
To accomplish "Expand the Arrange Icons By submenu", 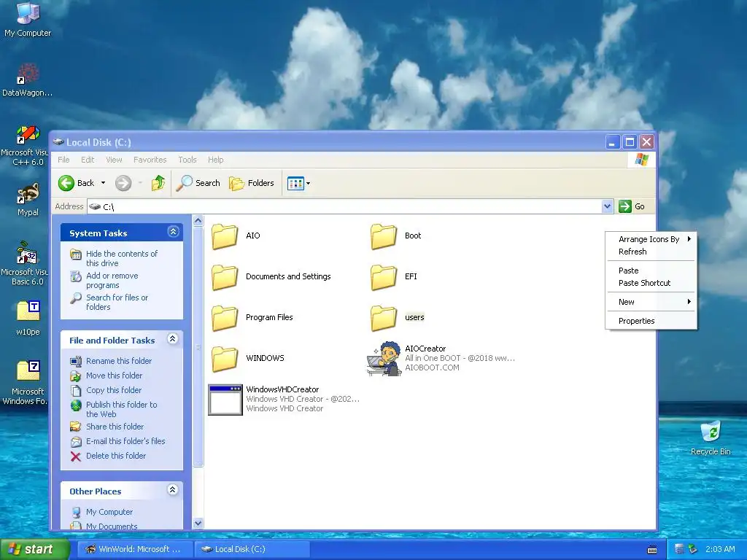I will tap(651, 239).
